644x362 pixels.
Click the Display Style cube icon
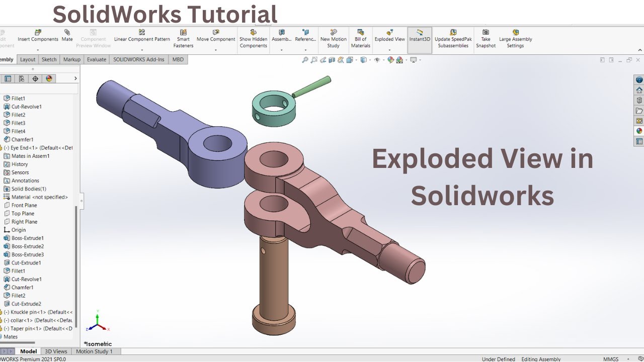pos(363,60)
